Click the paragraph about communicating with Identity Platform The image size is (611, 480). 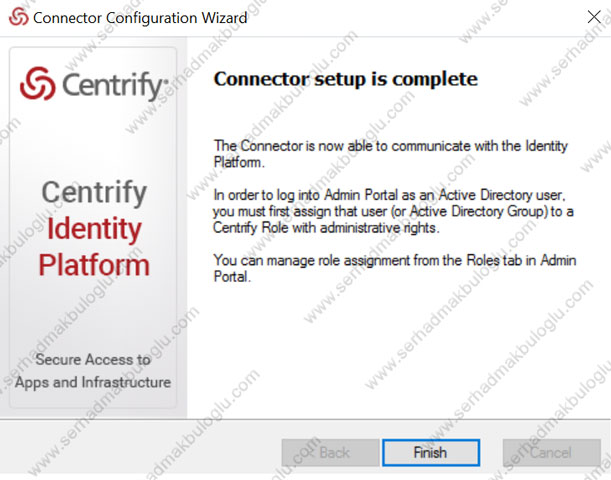pyautogui.click(x=390, y=154)
